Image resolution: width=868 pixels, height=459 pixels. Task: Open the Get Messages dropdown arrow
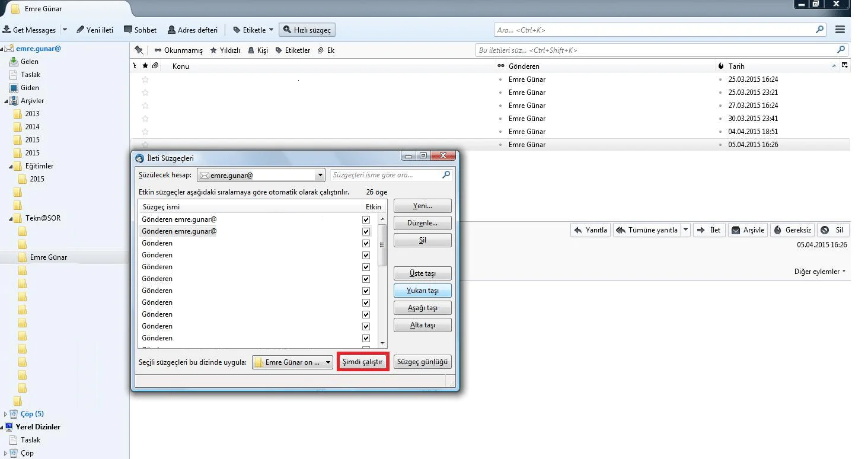click(x=65, y=30)
